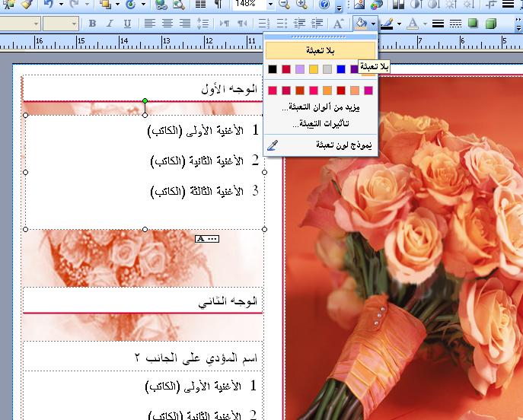Click the Undo arrow icon
Screen dimensions: 523x420
(49, 5)
